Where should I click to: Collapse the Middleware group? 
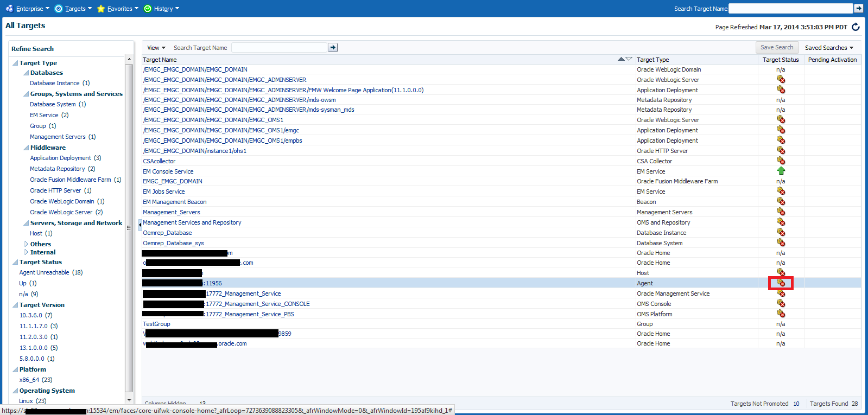26,148
